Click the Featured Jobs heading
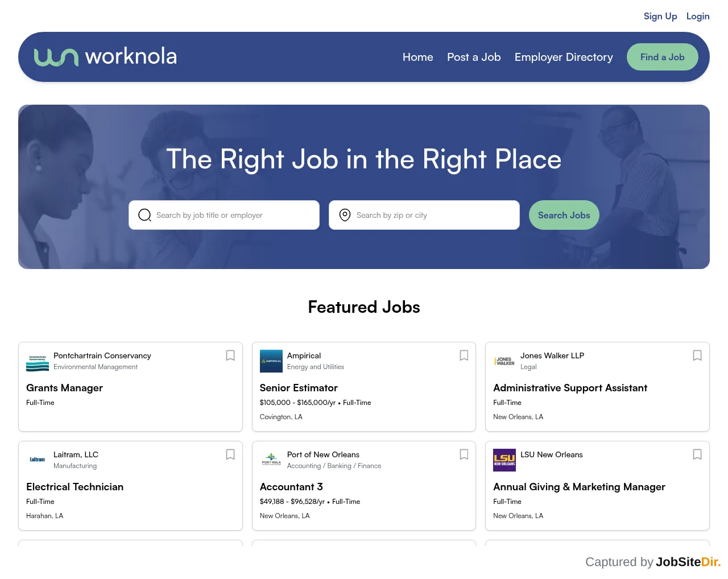The width and height of the screenshot is (728, 579). coord(364,307)
